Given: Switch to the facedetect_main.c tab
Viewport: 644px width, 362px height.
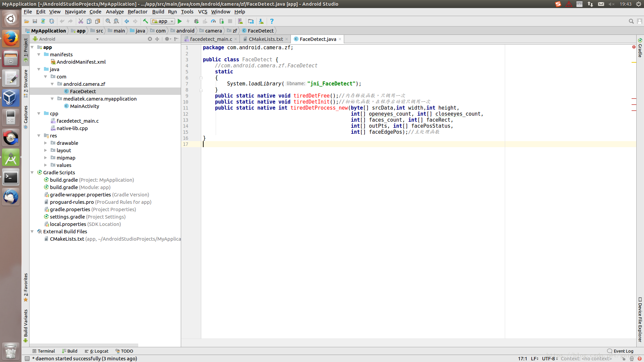Looking at the screenshot, I should [211, 39].
